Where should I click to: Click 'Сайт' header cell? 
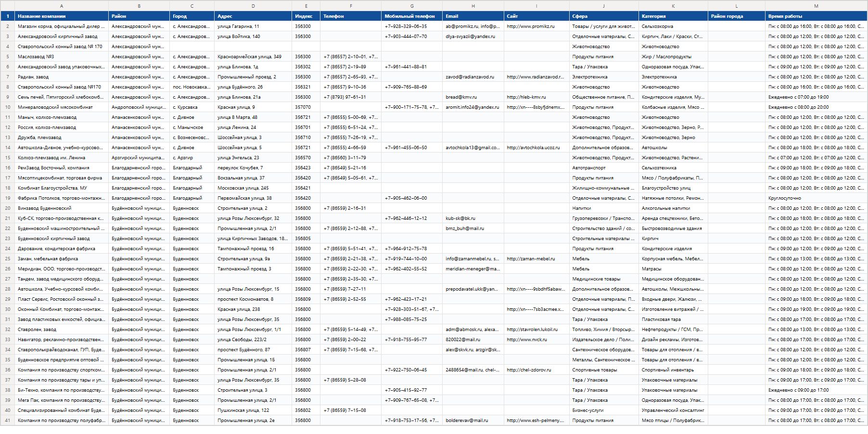[x=536, y=16]
